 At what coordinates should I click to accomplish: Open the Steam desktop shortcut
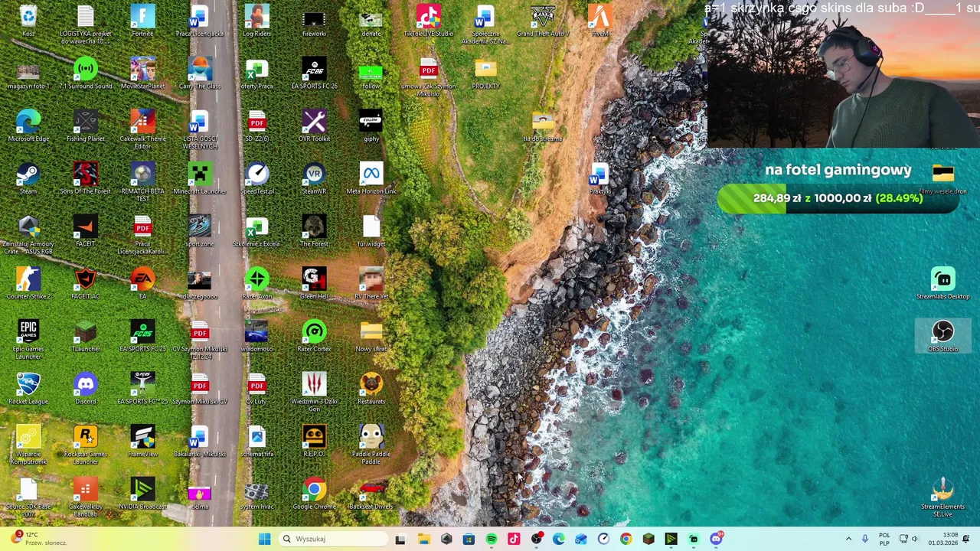[x=28, y=179]
